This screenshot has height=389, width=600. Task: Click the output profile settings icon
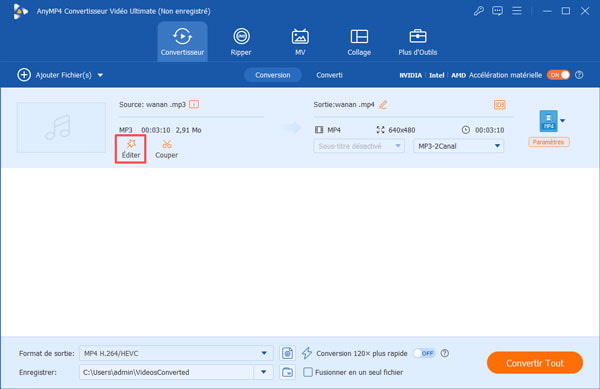(287, 353)
